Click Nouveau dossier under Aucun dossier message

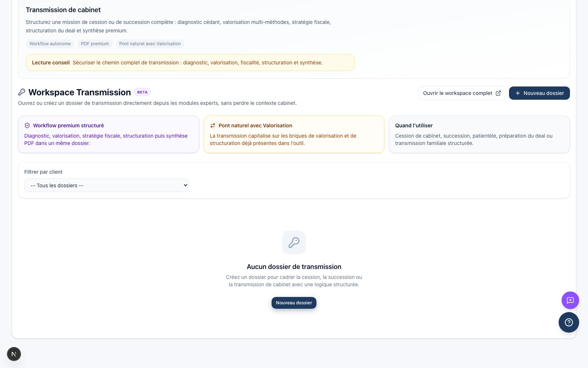294,303
